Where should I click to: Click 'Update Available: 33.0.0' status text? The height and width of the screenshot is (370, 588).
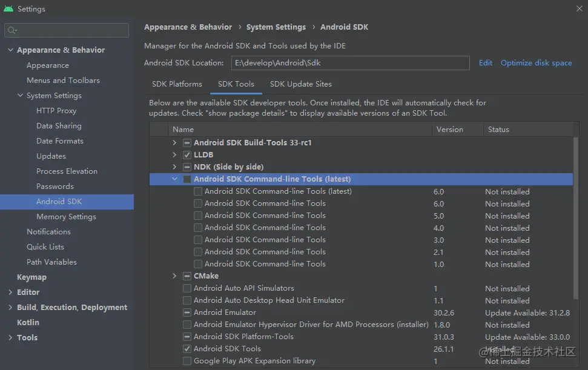[x=527, y=337]
